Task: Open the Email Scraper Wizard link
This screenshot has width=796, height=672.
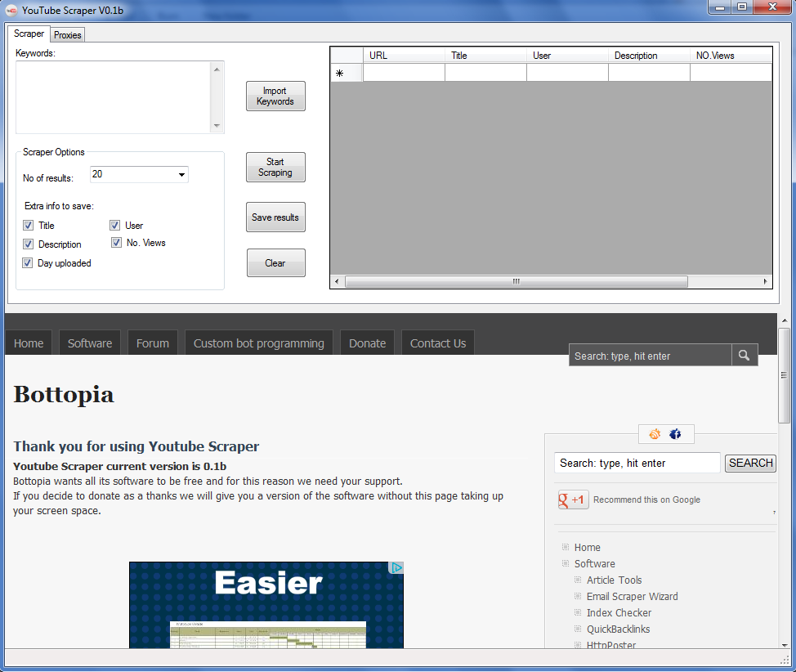Action: 632,596
